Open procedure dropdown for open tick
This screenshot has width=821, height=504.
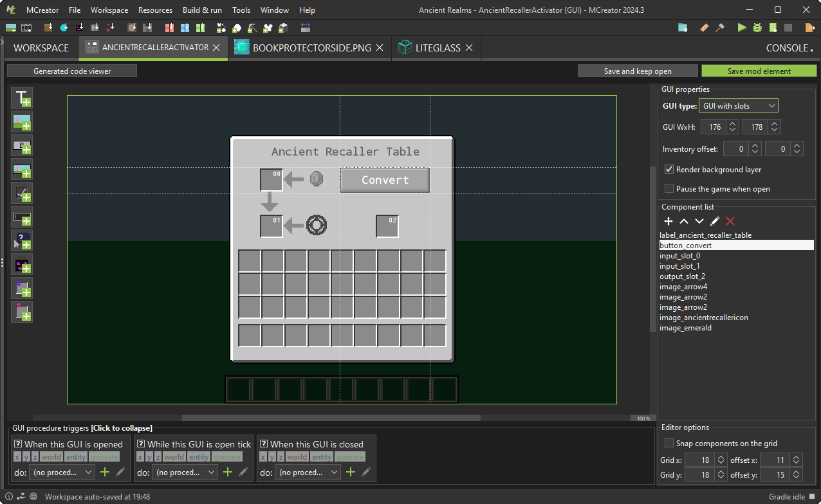click(185, 472)
